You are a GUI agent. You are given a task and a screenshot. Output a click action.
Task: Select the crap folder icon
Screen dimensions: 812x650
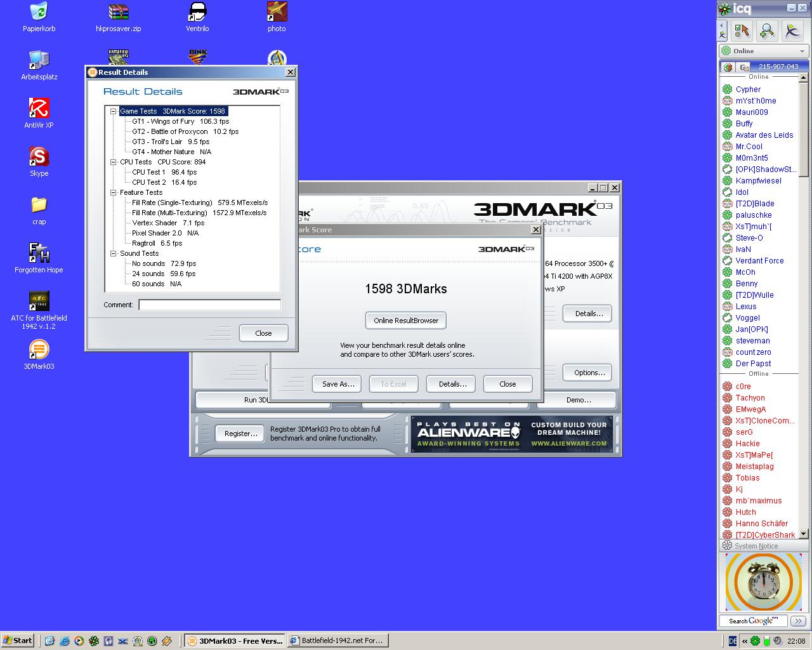click(x=39, y=210)
